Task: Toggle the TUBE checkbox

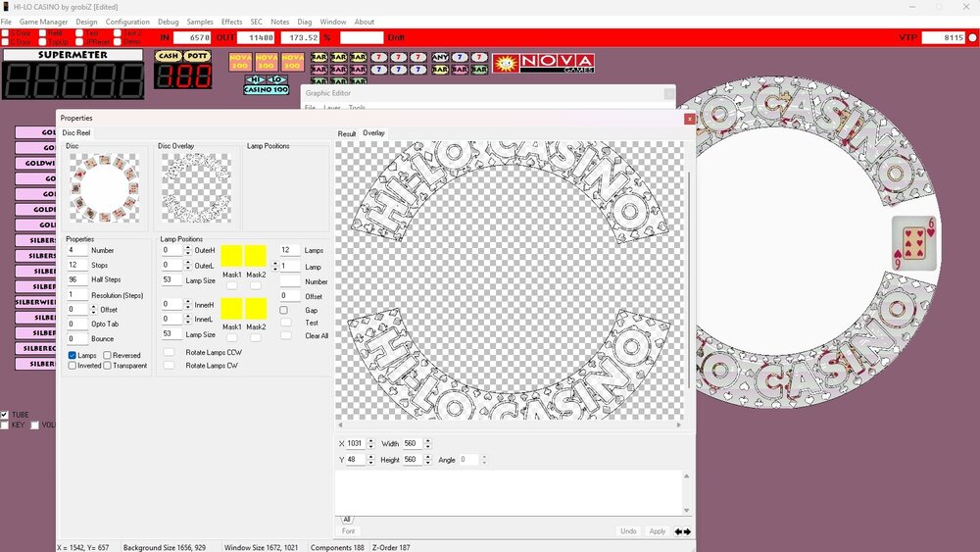Action: click(x=4, y=415)
